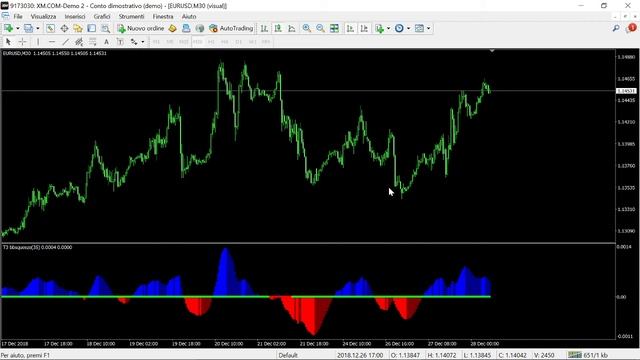Screen dimensions: 640x360
Task: Open the Strategy Tester icon
Action: point(105,28)
